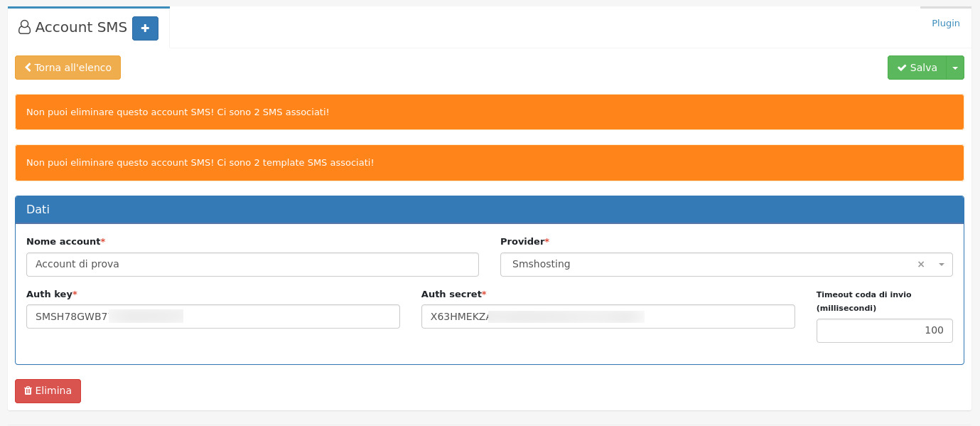The height and width of the screenshot is (426, 980).
Task: Open the Plugin link
Action: pos(945,23)
